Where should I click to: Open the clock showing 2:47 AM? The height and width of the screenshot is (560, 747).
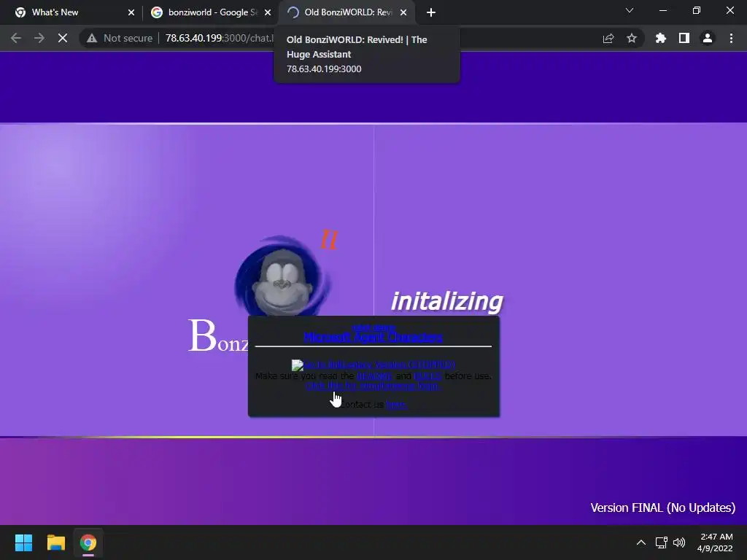click(x=716, y=542)
